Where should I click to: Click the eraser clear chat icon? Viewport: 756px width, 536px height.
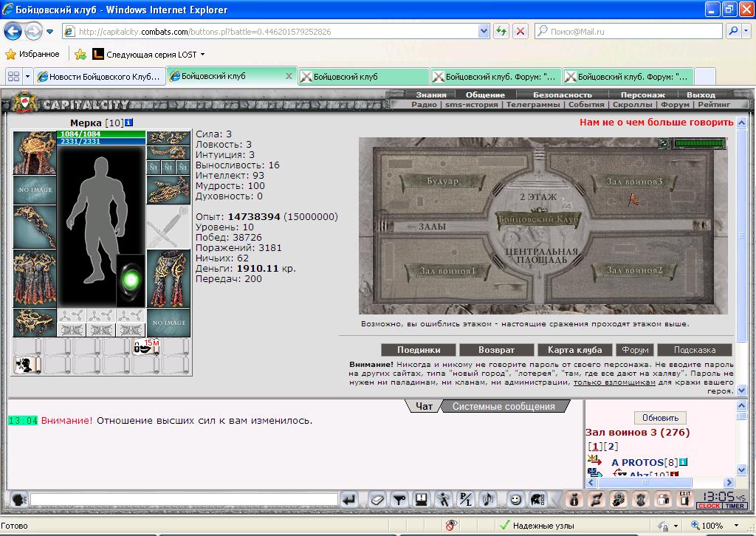click(x=377, y=500)
